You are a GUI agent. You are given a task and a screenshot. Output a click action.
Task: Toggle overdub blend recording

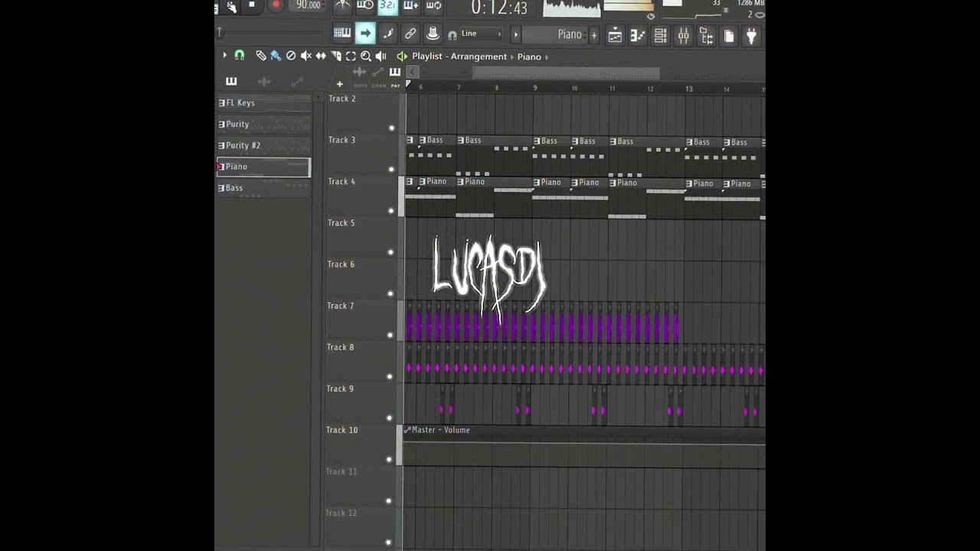point(410,6)
